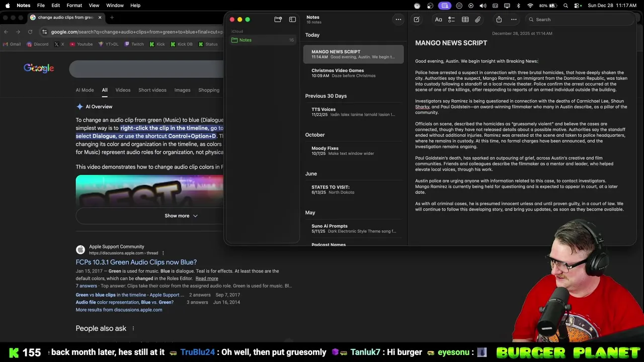This screenshot has height=362, width=644.
Task: Switch to Videos search tab
Action: (123, 90)
